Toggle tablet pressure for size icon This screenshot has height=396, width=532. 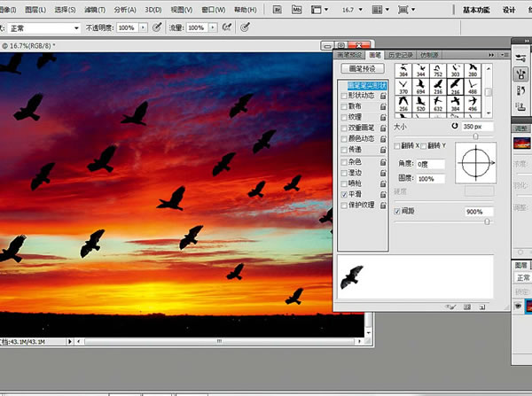pos(245,27)
